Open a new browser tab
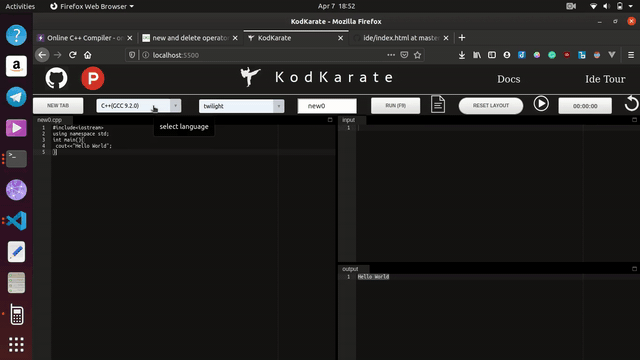The image size is (640, 360). click(x=462, y=38)
